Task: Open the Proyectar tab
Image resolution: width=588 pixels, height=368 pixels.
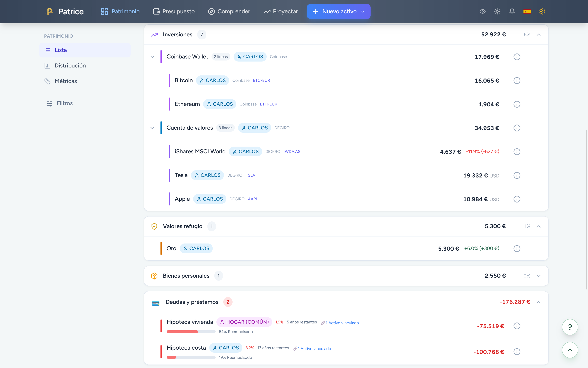Action: click(281, 11)
